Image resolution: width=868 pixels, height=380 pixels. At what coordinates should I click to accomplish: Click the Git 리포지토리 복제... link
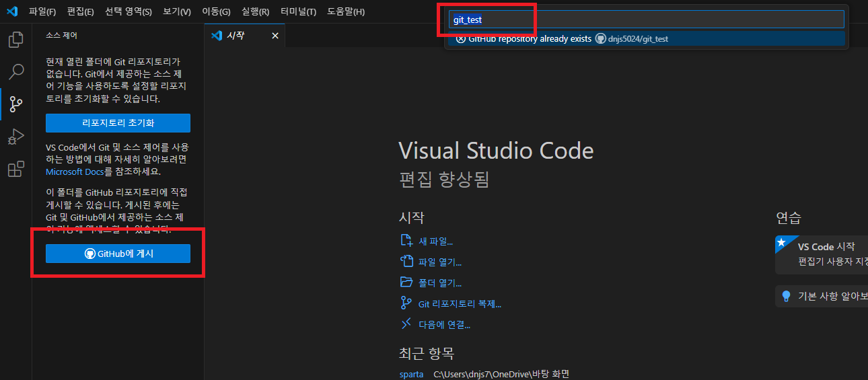coord(460,304)
